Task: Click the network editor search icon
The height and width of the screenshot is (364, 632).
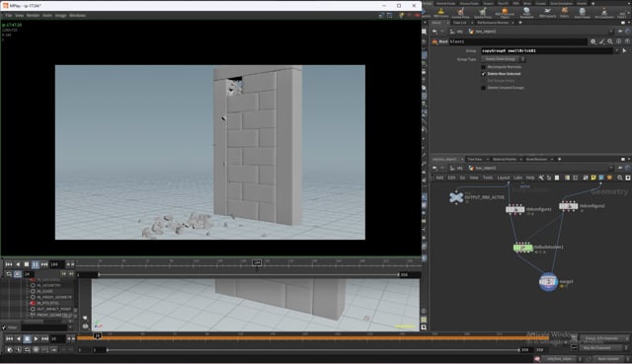Action: tap(619, 178)
